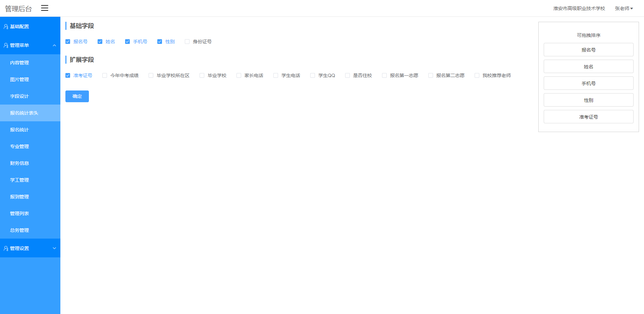Viewport: 644px width, 314px height.
Task: Select the 学生电话 checkbox
Action: pos(276,75)
